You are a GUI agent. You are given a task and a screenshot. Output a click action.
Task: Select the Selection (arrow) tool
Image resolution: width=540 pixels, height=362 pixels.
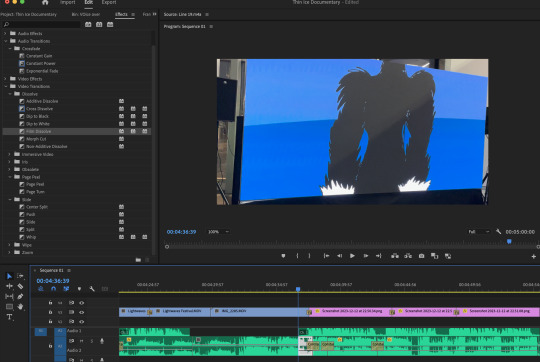pos(9,276)
